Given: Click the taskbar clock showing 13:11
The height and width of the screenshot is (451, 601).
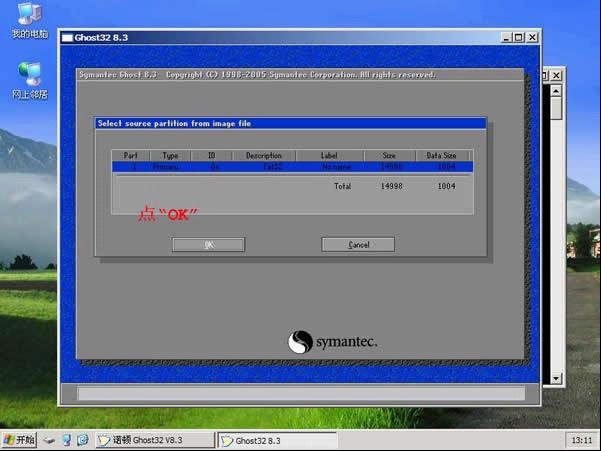Looking at the screenshot, I should (x=579, y=440).
